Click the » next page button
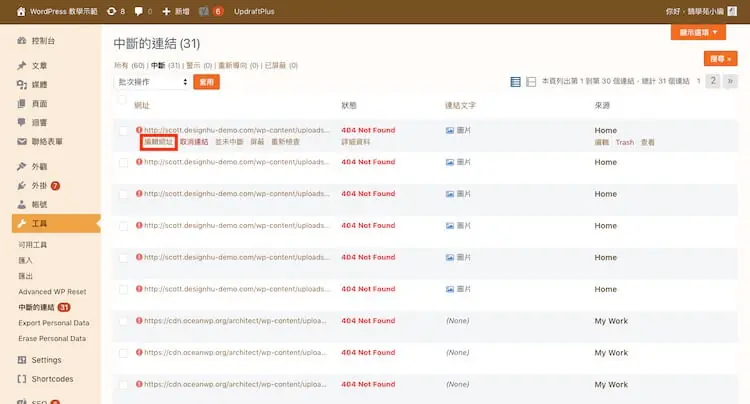This screenshot has width=750, height=404. pos(730,81)
